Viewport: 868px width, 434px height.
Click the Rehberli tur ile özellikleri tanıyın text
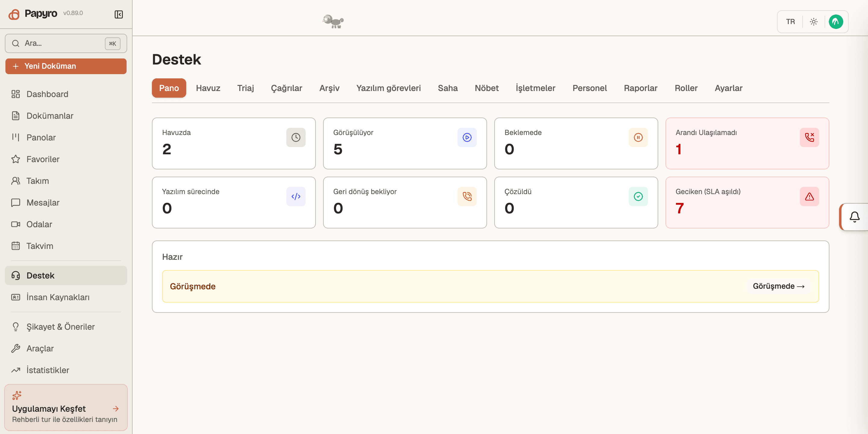[65, 419]
